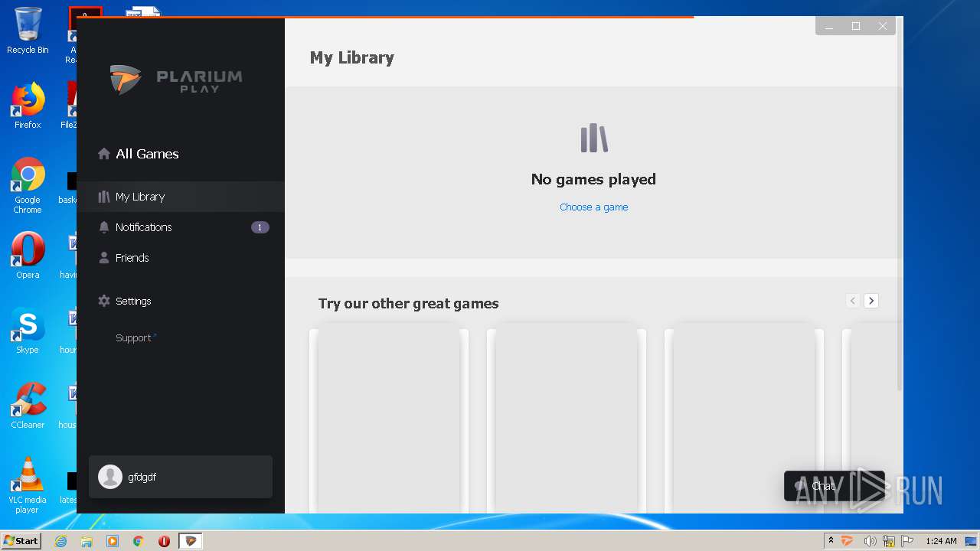Viewport: 980px width, 551px height.
Task: Open the CCleaner desktop shortcut
Action: pos(28,406)
